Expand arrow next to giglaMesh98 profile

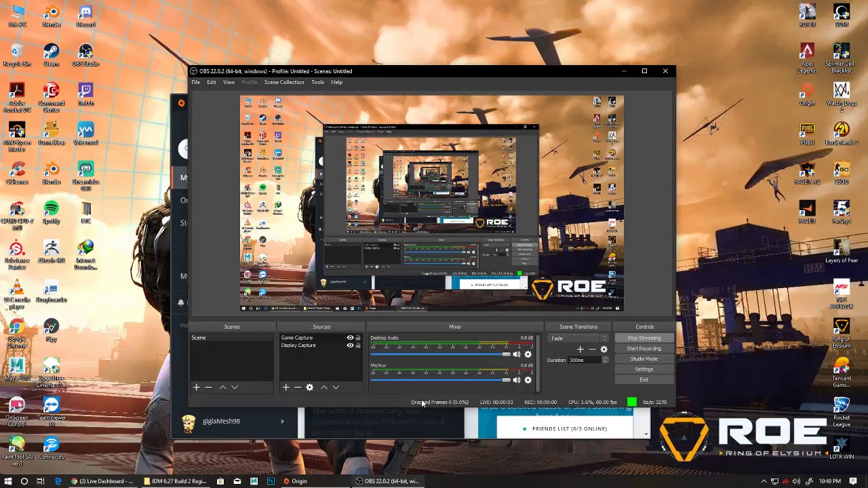[x=282, y=421]
